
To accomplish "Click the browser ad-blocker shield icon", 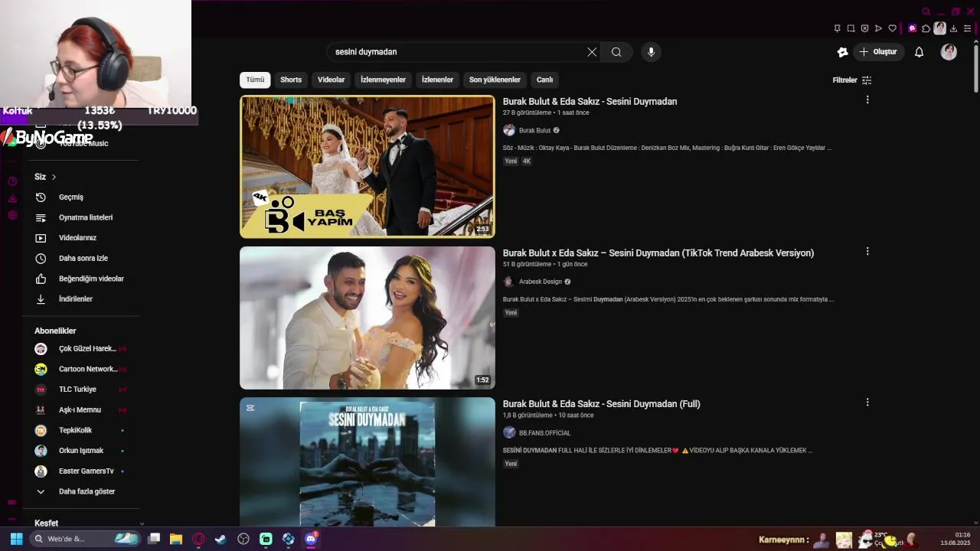I will pos(864,28).
